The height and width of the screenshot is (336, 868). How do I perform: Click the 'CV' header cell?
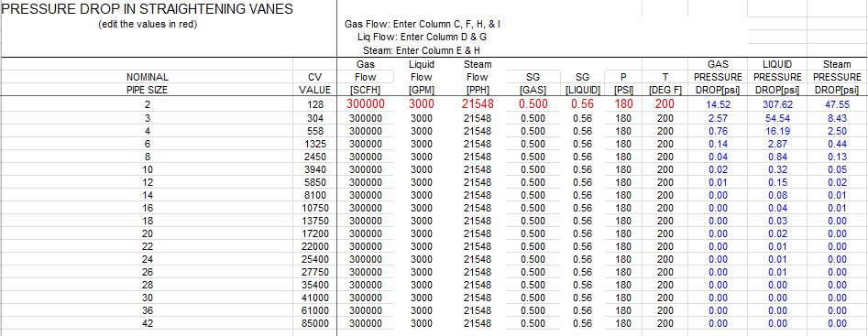pyautogui.click(x=314, y=77)
